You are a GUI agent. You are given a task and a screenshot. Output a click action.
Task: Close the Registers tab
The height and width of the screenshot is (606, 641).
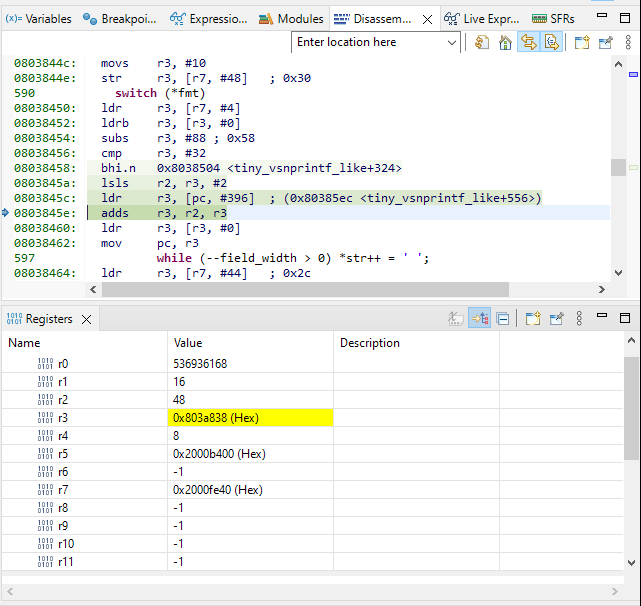click(86, 319)
